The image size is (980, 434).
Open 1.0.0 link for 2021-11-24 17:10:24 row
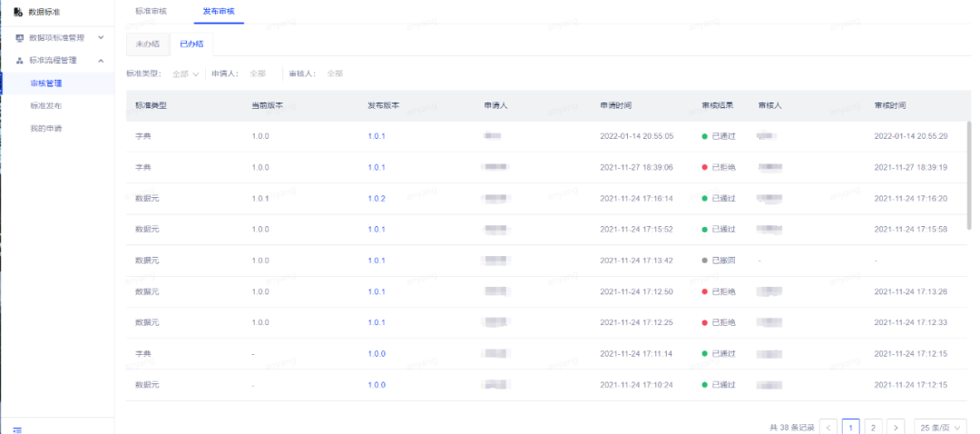(x=377, y=385)
